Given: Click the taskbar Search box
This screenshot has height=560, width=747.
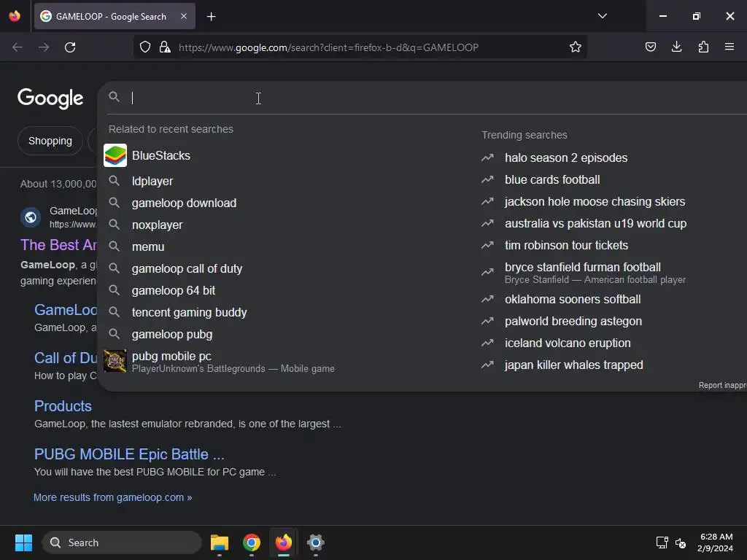Looking at the screenshot, I should (122, 542).
